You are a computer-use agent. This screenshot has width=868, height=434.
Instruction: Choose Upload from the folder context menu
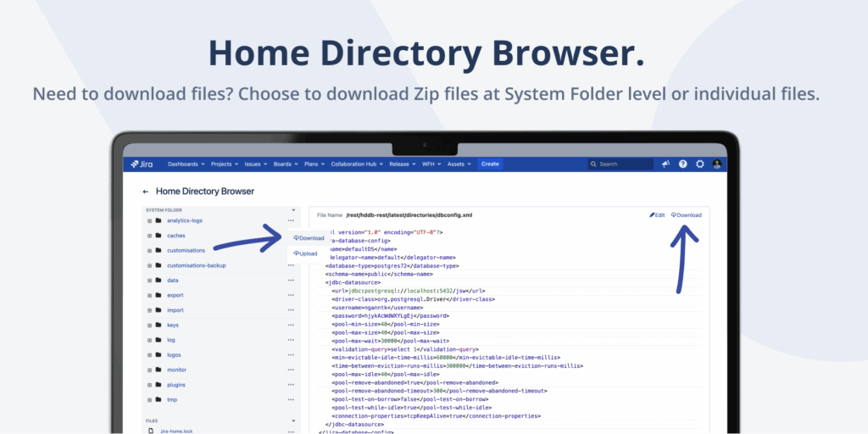(306, 253)
